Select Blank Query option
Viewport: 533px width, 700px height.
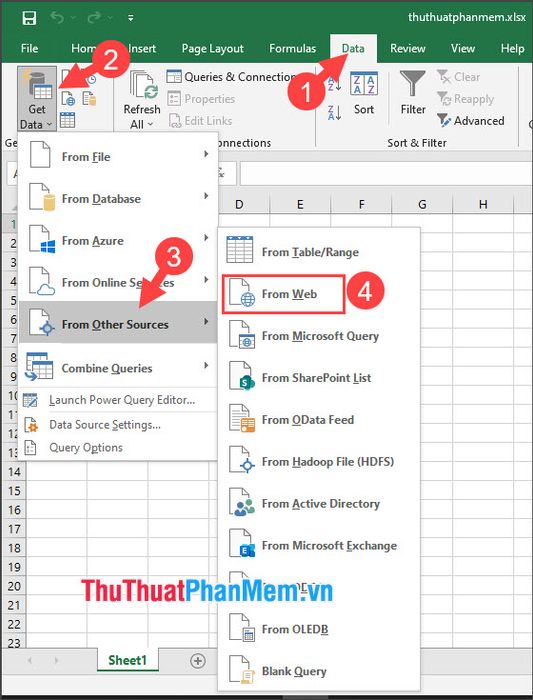pos(319,671)
